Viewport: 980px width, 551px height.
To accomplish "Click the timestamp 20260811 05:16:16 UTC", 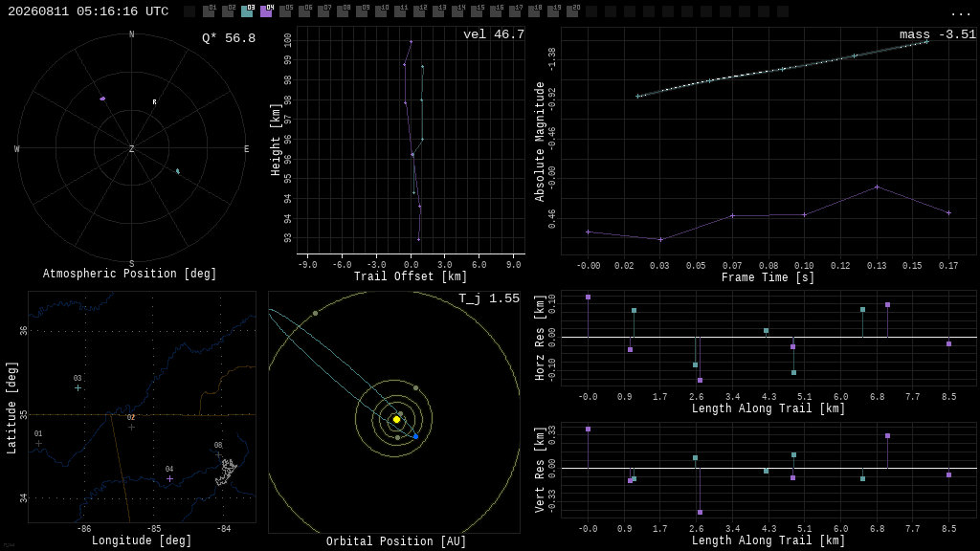I will coord(88,11).
